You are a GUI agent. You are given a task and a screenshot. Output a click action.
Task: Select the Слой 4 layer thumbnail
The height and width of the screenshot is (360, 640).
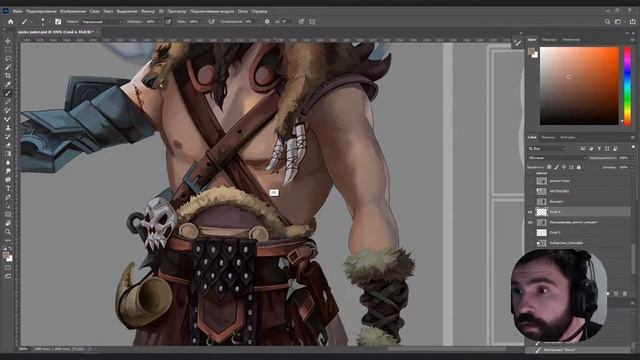[541, 212]
